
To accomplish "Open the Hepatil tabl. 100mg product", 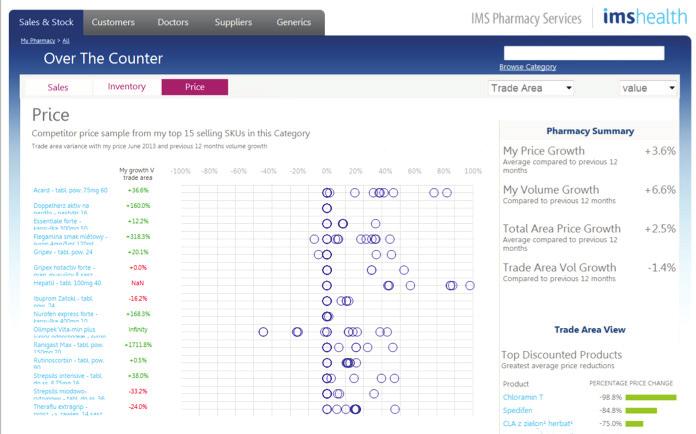I will tap(67, 283).
